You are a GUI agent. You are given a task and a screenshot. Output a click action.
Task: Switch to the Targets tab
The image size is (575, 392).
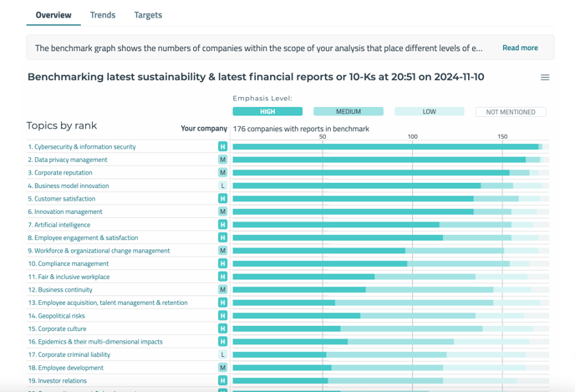point(148,15)
